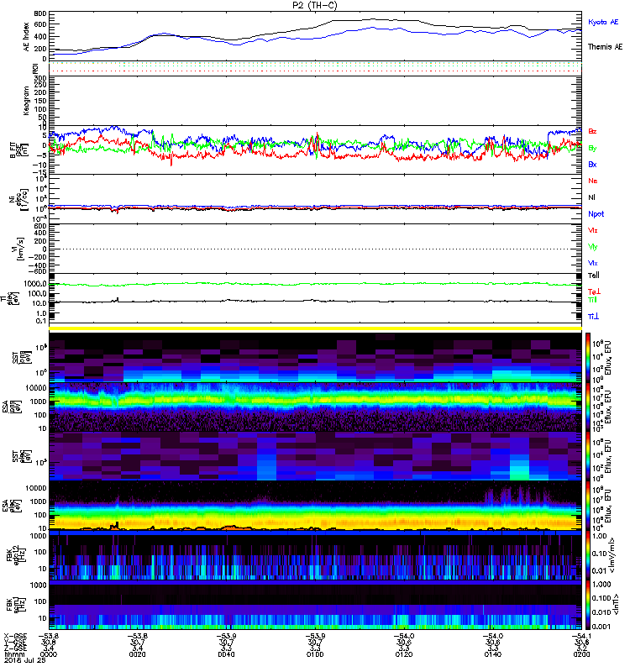This screenshot has height=672, width=630.
Task: Select the Themis AE legend label
Action: (x=605, y=47)
